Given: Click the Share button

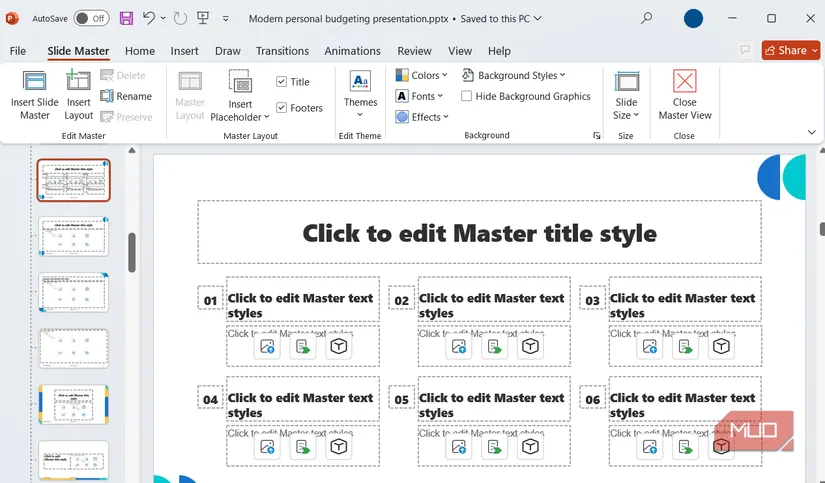Looking at the screenshot, I should click(x=790, y=50).
